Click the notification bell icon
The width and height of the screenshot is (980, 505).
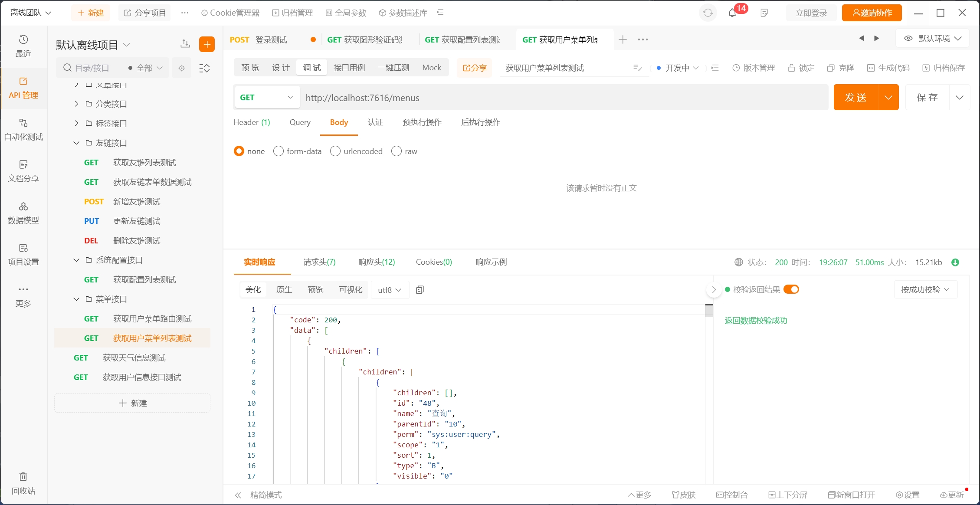point(732,13)
